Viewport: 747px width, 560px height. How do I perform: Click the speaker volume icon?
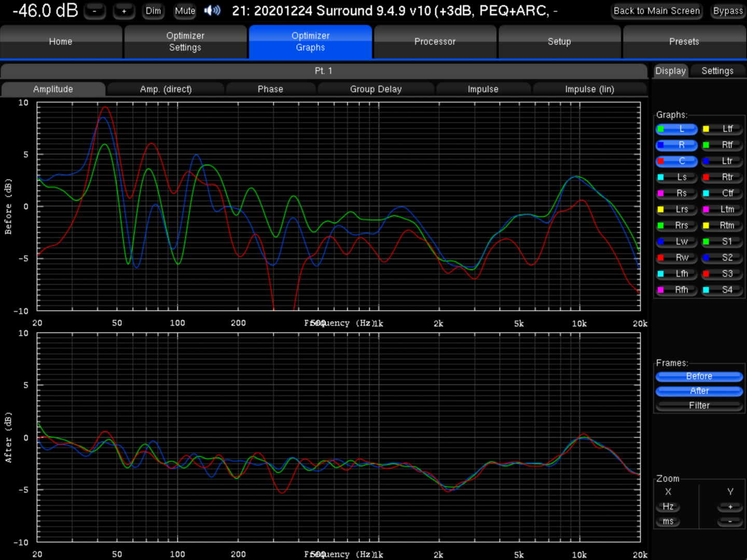click(212, 11)
